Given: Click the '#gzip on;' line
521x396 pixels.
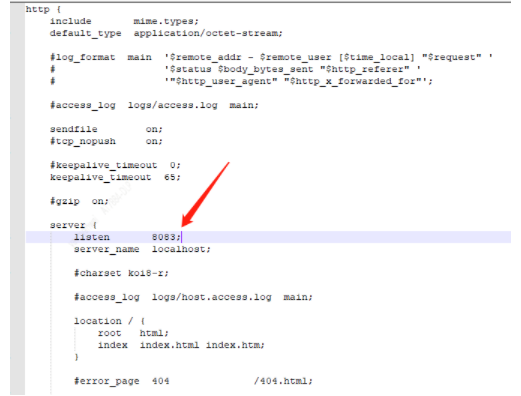Looking at the screenshot, I should pos(79,201).
